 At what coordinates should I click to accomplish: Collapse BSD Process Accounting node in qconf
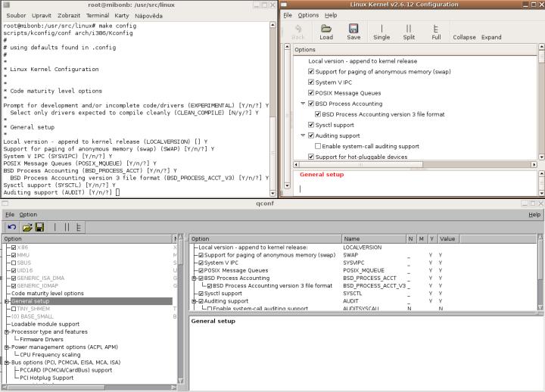195,278
